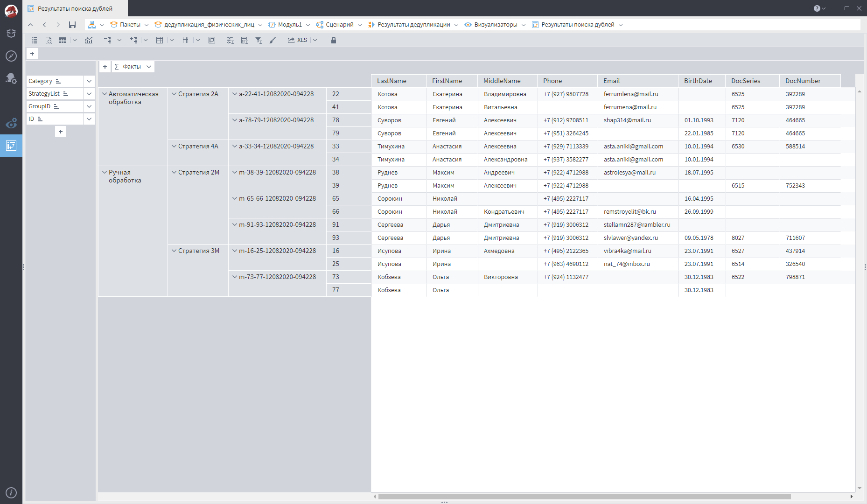The width and height of the screenshot is (867, 504).
Task: Open the visualizers eye icon in sidebar
Action: tap(11, 123)
